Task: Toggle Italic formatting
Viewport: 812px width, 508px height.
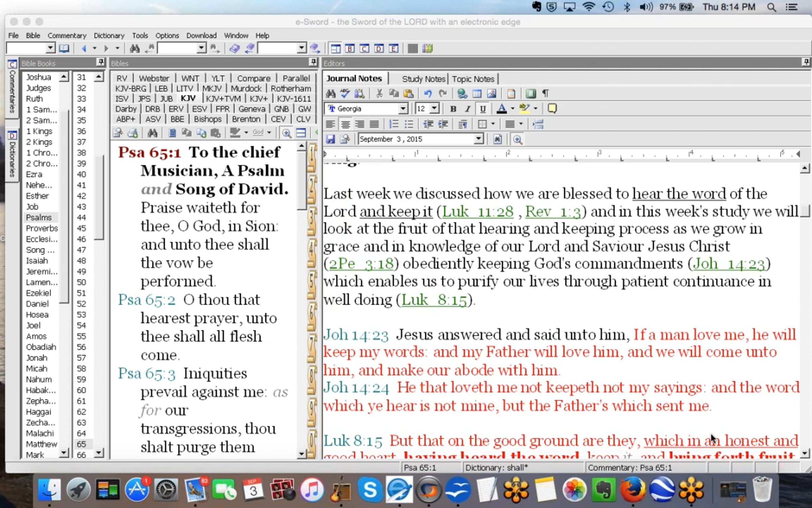Action: click(468, 109)
